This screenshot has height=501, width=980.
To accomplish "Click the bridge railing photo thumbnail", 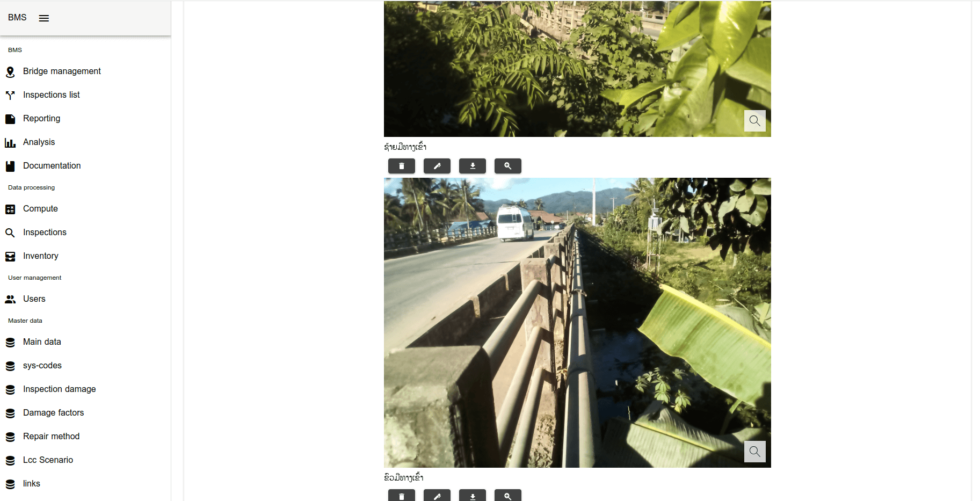I will tap(577, 323).
